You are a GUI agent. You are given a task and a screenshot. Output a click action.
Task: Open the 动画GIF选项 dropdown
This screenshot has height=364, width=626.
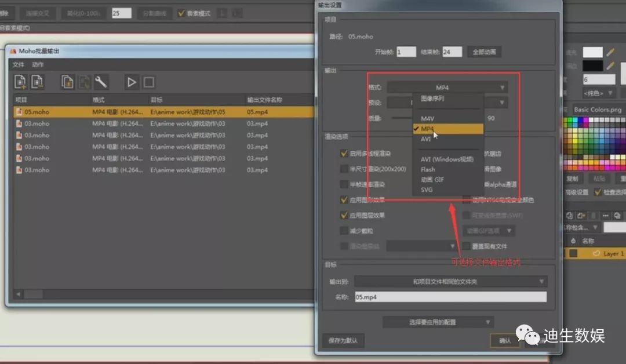488,231
